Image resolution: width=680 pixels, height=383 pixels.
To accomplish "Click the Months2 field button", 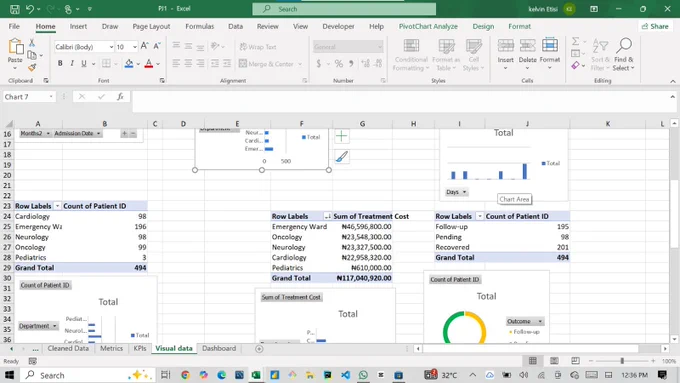I will coord(35,133).
